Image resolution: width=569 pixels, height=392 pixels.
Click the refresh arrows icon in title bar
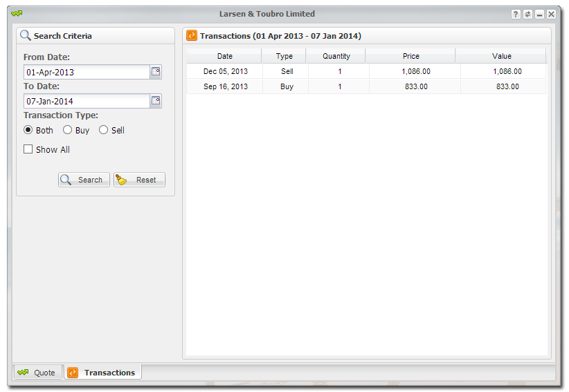point(527,14)
